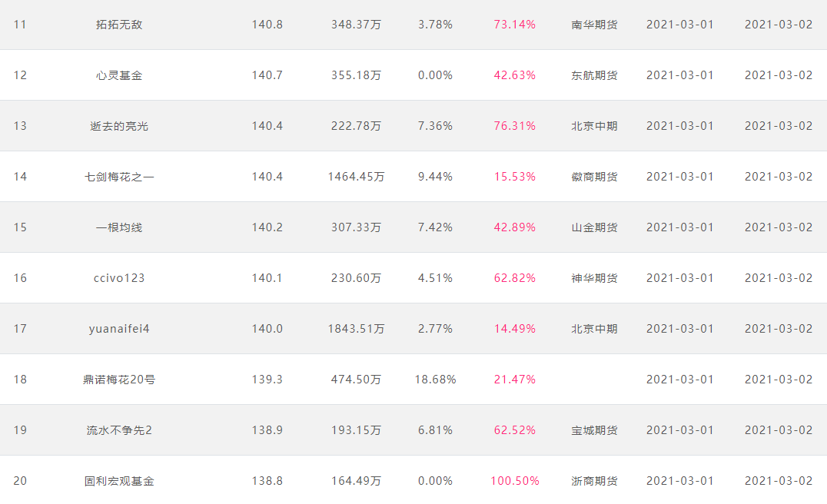Open ccivo123 account profile

point(119,278)
